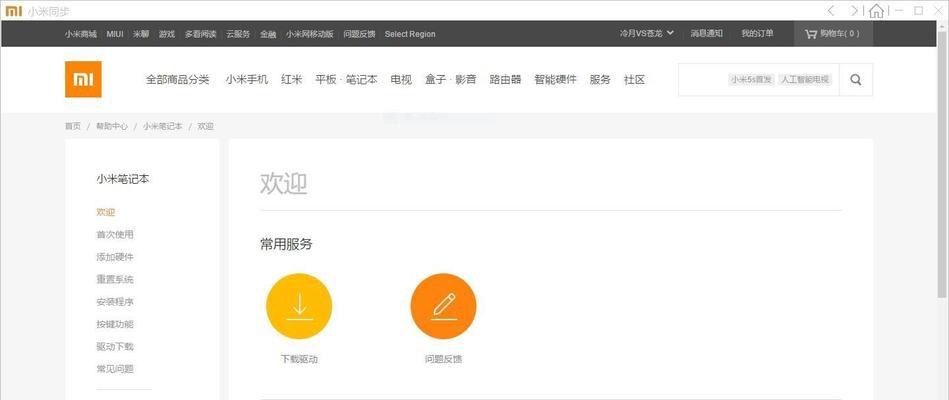Click the yellow download driver circle icon
This screenshot has width=949, height=400.
pos(299,306)
